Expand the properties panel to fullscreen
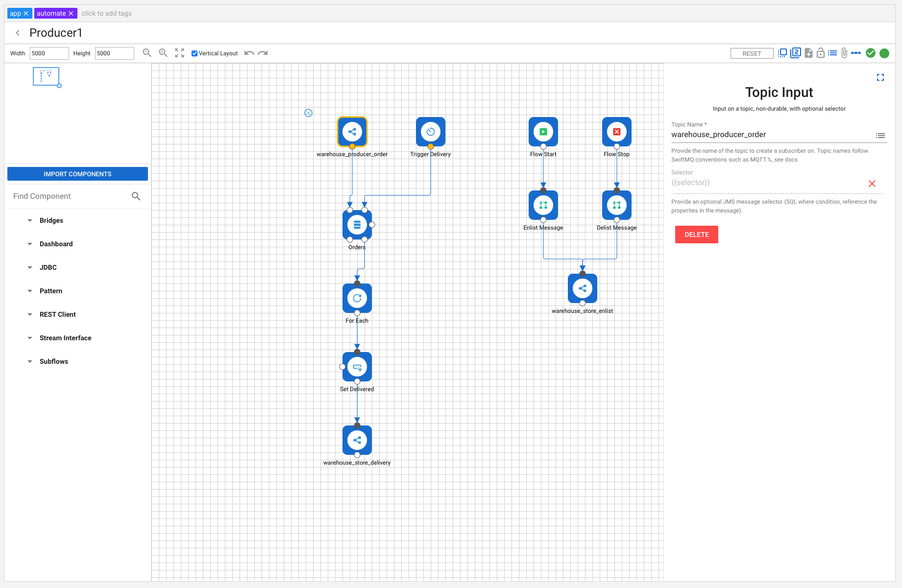Screen dimensions: 902x588 click(880, 77)
